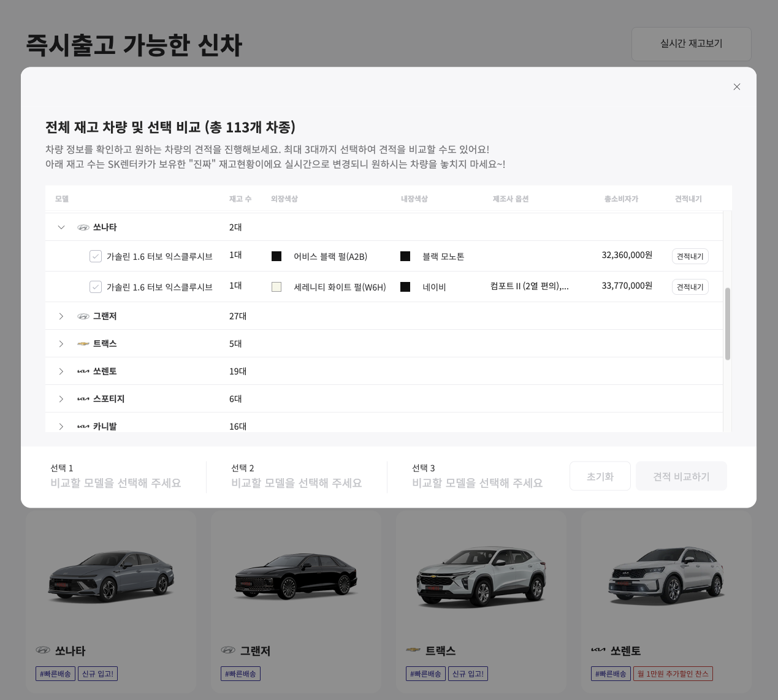Click the Kia logo beside 카니발 in table
The width and height of the screenshot is (778, 700).
tap(83, 427)
